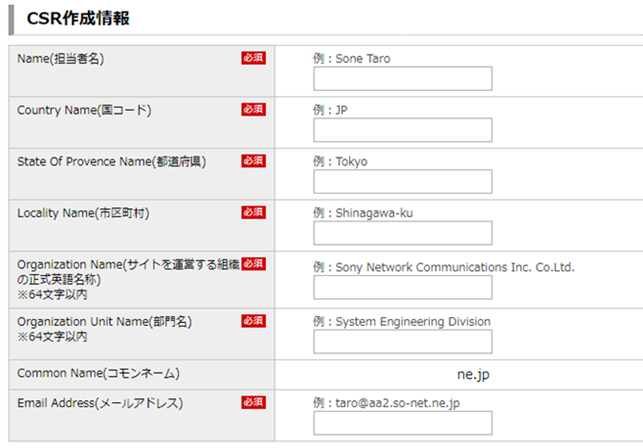Select the Locality Name text box

402,233
